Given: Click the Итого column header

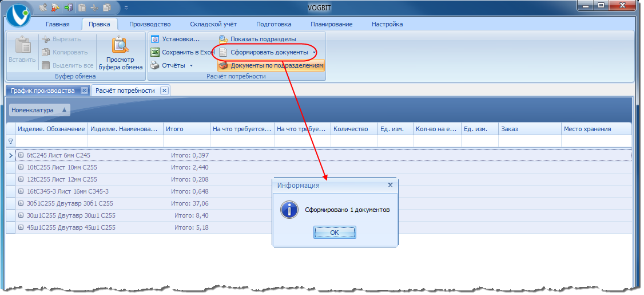Looking at the screenshot, I should tap(186, 129).
